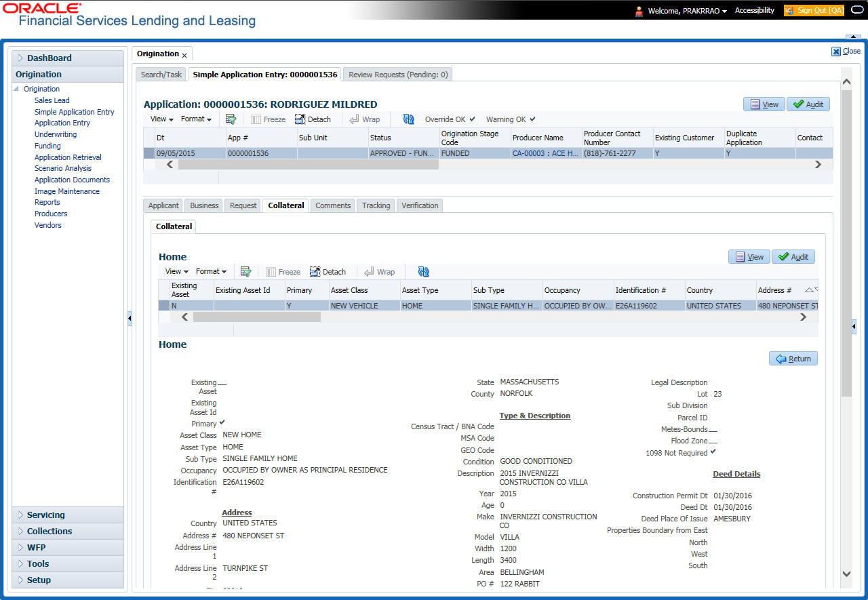Toggle the Override OK checkbox
The image size is (868, 600).
click(x=472, y=119)
